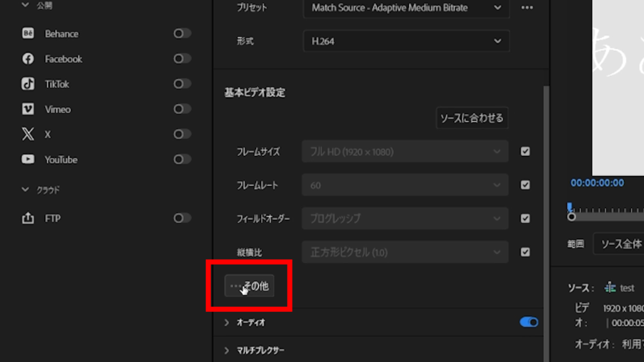The width and height of the screenshot is (644, 362).
Task: Click the video preview thumbnail
Action: click(x=618, y=88)
